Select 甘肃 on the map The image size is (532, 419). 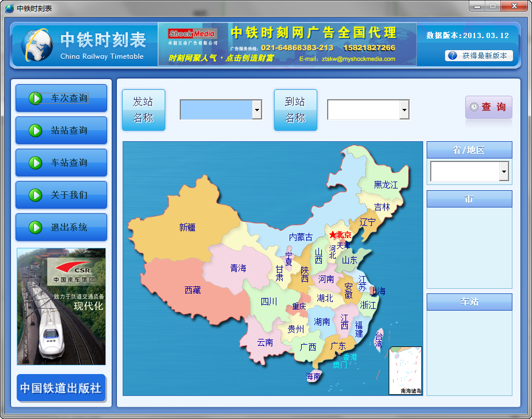pyautogui.click(x=280, y=273)
